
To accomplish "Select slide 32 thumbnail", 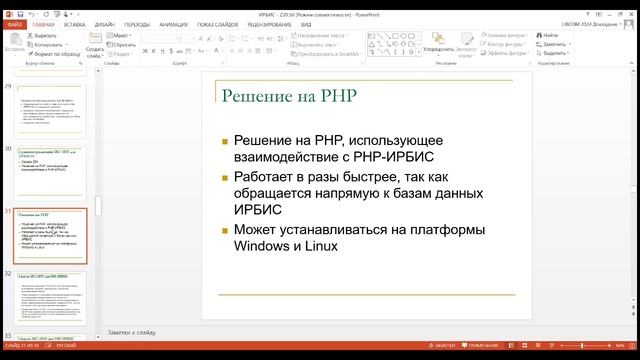I will pos(50,298).
